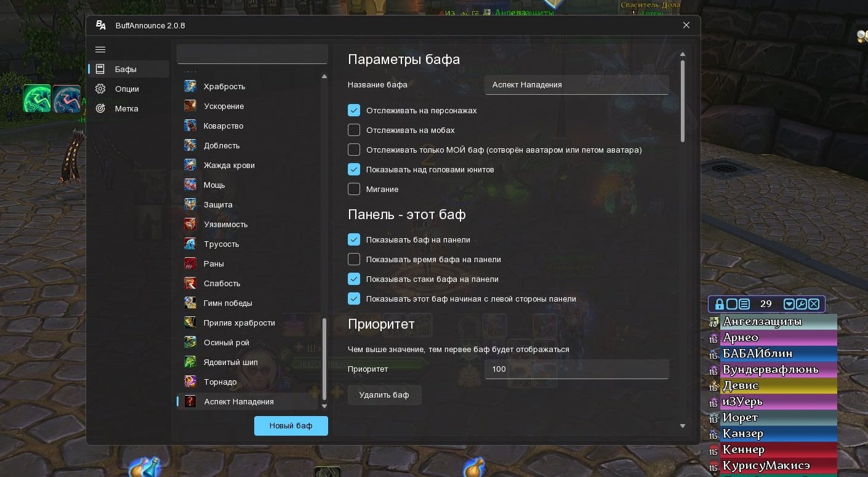Screen dimensions: 868x477
Task: Click the settings panel vertical scrollbar
Action: (683, 102)
